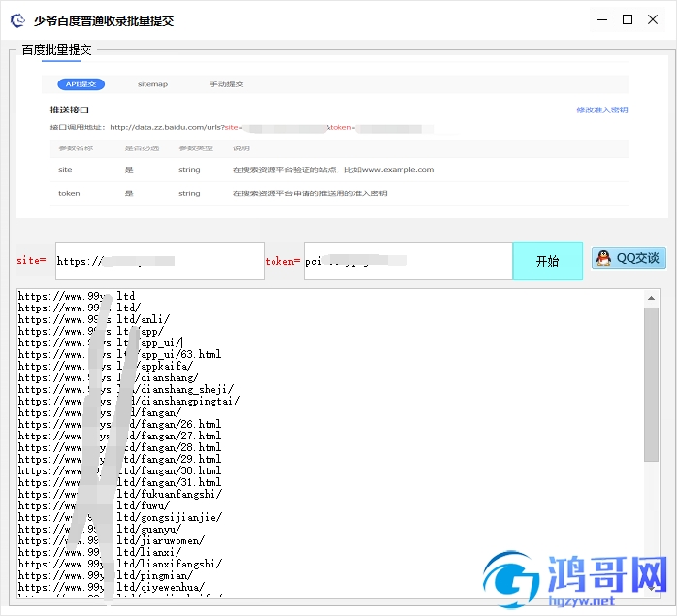Click the 推送接口 heading text
The width and height of the screenshot is (677, 616).
(70, 110)
